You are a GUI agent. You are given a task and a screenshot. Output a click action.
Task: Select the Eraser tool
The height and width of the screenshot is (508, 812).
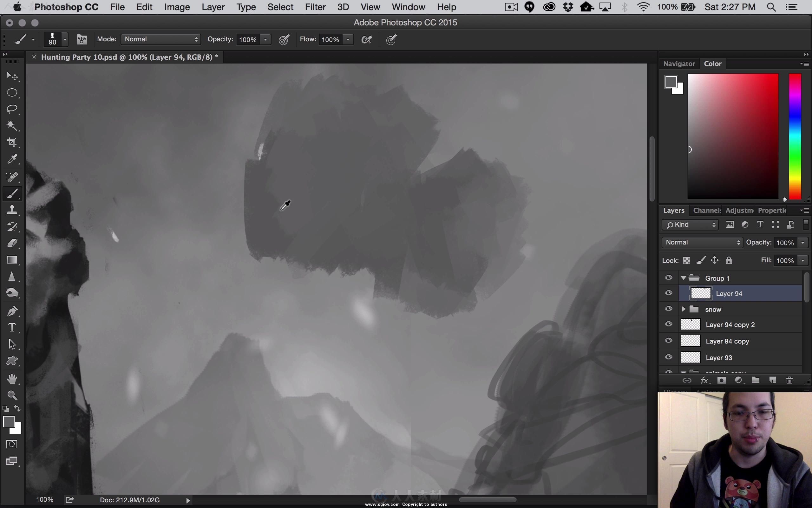tap(12, 243)
